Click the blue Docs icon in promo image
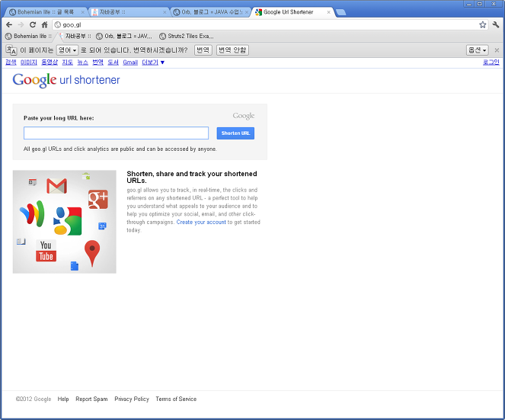The image size is (505, 420). point(75,266)
